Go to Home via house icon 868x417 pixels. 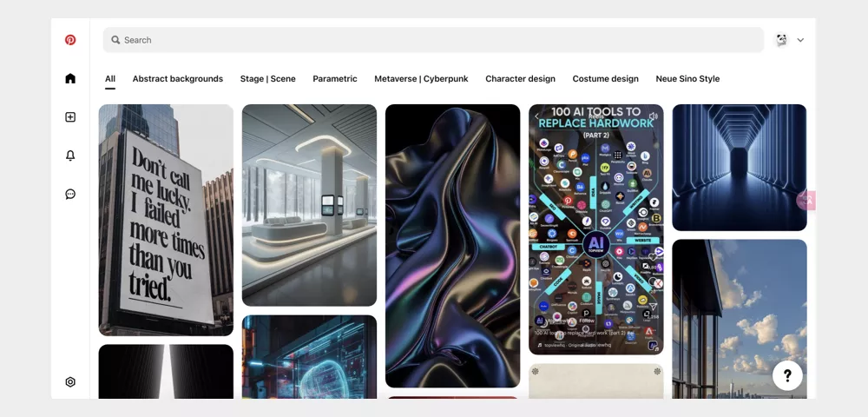coord(70,78)
